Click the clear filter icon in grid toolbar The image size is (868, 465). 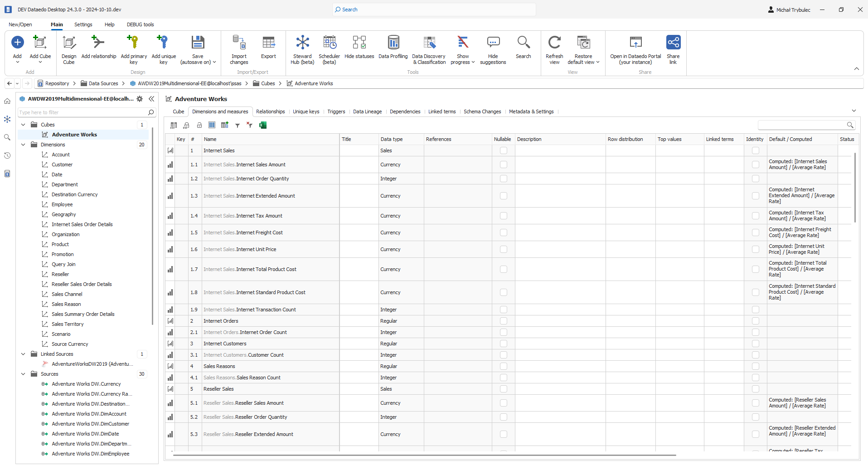[x=249, y=125]
